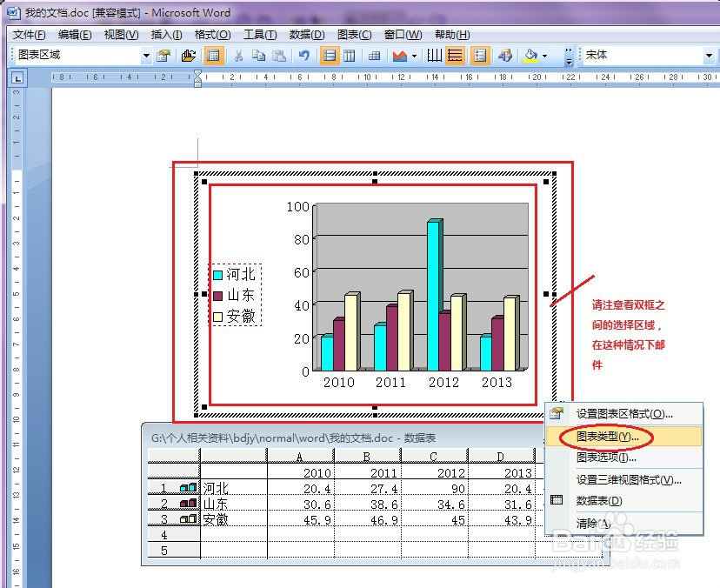Click datasheet cell 38.6
Viewport: 720px width, 588px height.
(367, 504)
